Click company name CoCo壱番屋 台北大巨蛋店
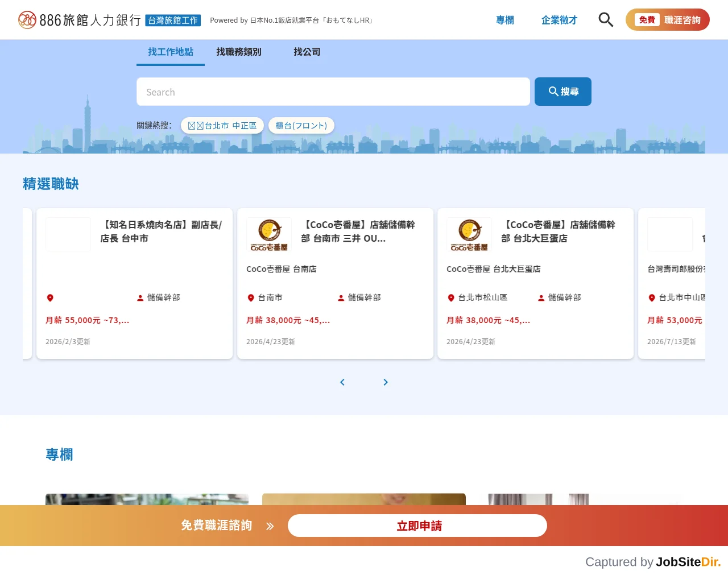This screenshot has width=728, height=579. 494,269
